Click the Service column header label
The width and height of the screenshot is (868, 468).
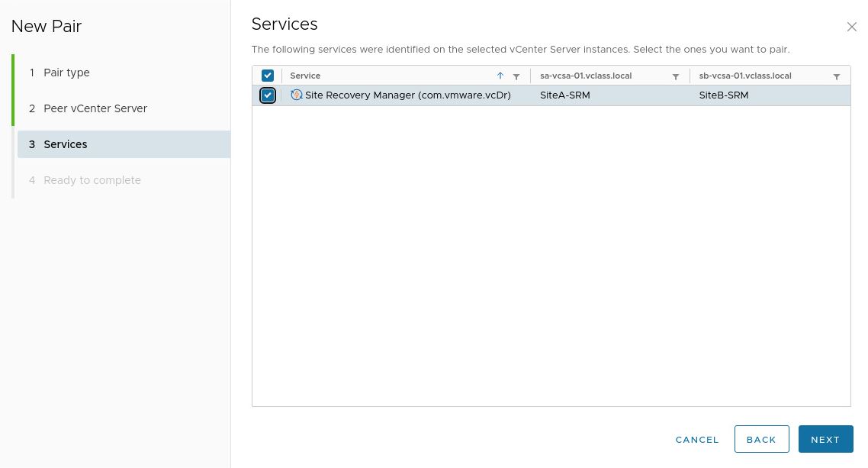pyautogui.click(x=305, y=76)
